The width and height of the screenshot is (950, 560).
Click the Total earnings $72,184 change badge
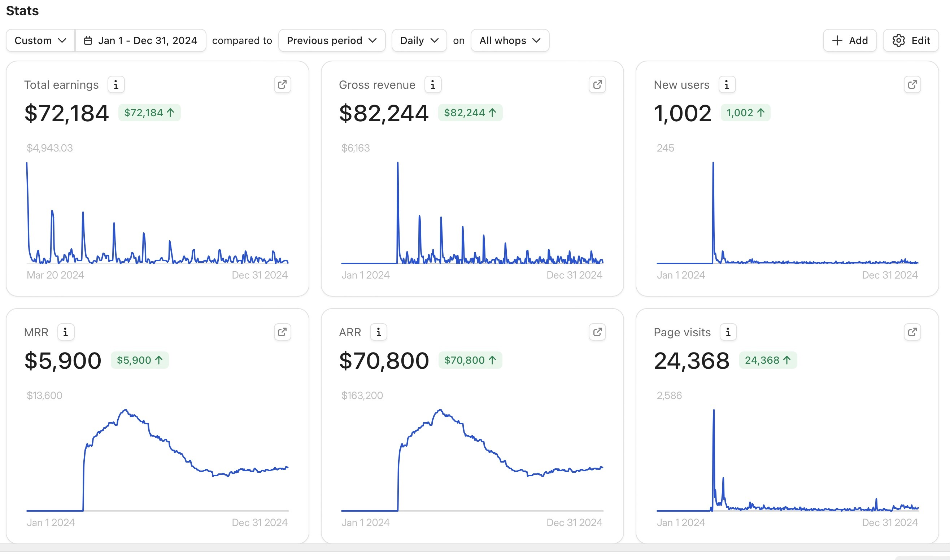pyautogui.click(x=149, y=113)
